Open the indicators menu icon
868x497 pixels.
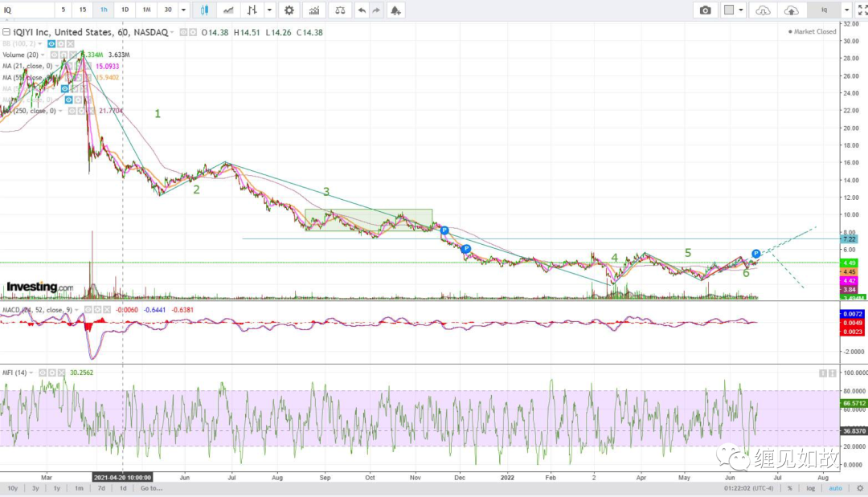pos(314,10)
